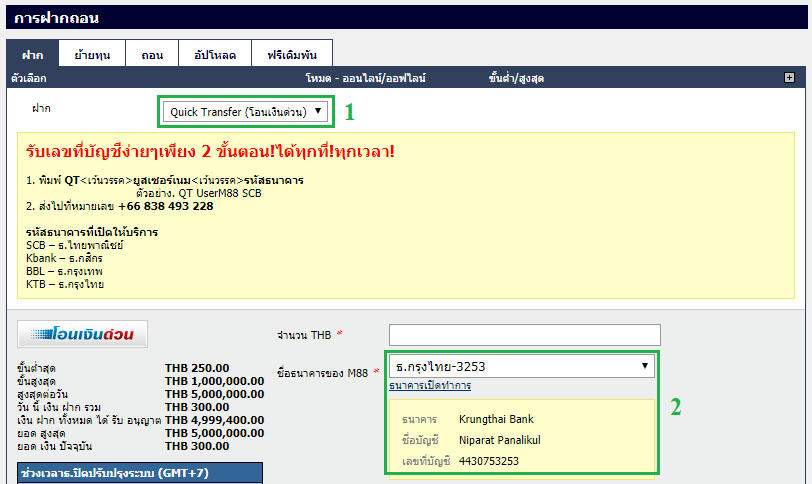Click the ตัวเลือก column header
Screen dimensions: 812x484
tap(28, 78)
